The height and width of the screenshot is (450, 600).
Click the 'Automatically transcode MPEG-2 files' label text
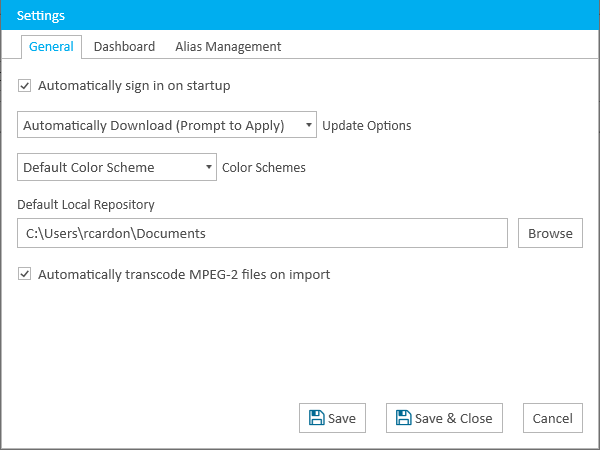pos(184,274)
